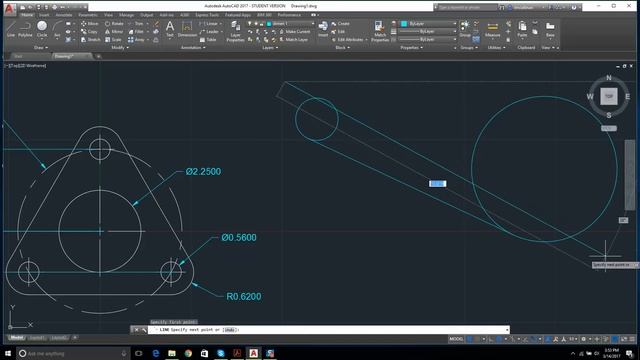Click the Stretch tool
The image size is (640, 360).
click(90, 40)
